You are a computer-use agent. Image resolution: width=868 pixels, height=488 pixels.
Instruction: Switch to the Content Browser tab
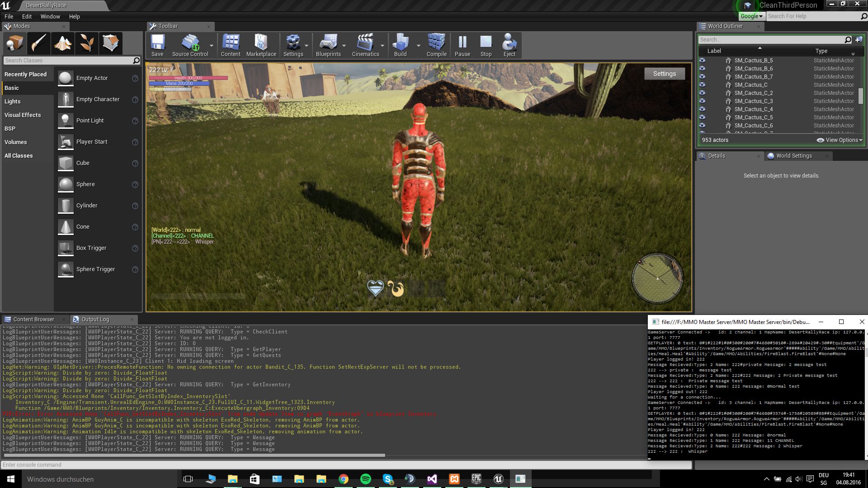(34, 319)
